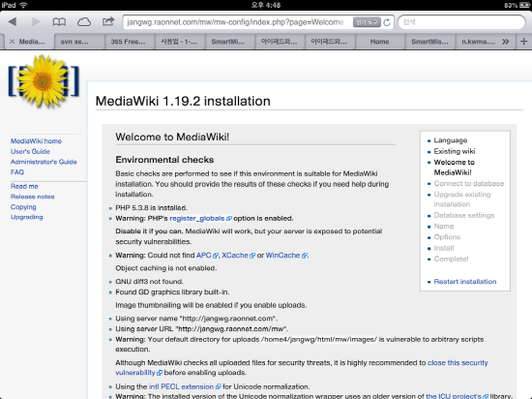This screenshot has width=532, height=399.
Task: Click the Complete! step
Action: pyautogui.click(x=451, y=259)
